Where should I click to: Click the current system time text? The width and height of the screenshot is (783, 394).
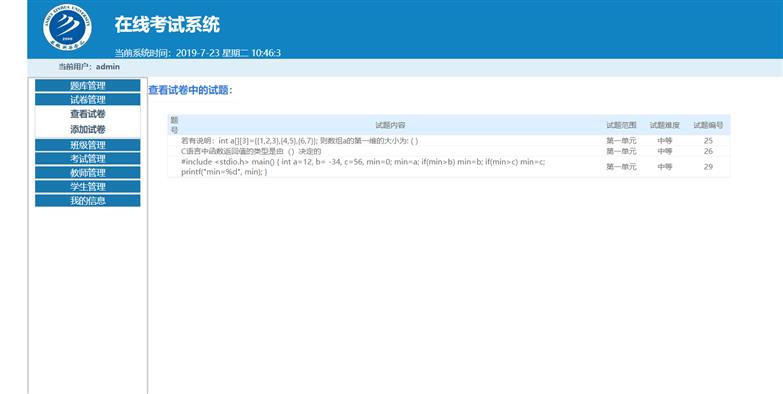click(x=198, y=53)
